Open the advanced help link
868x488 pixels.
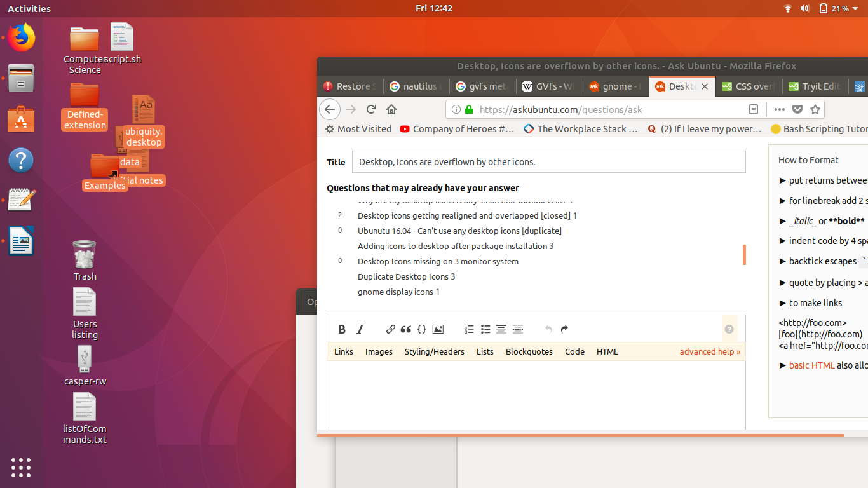[710, 351]
